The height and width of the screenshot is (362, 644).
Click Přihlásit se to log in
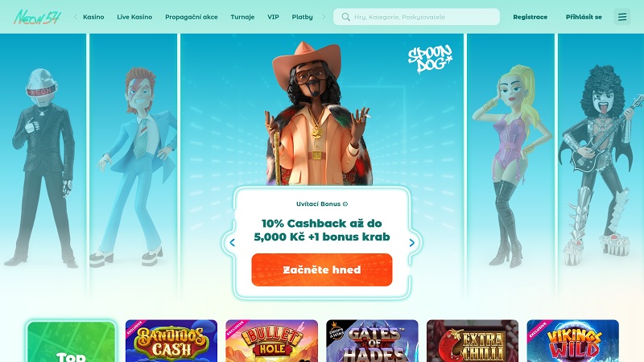pos(584,17)
